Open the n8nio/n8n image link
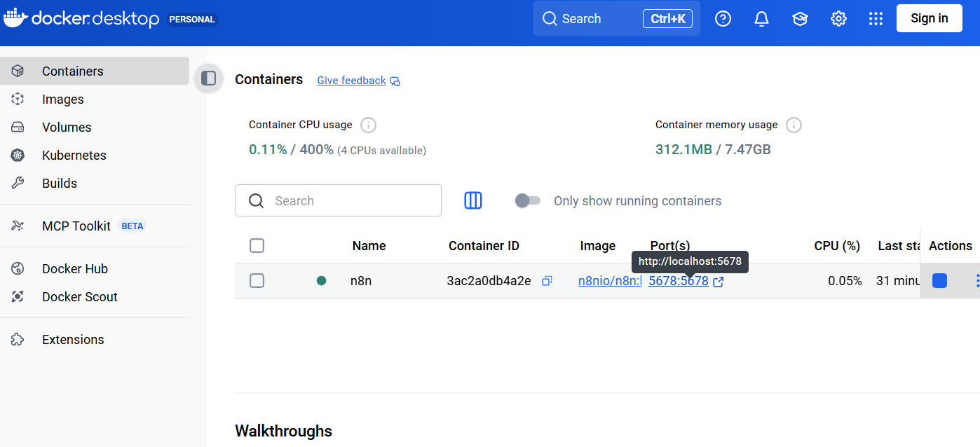 click(x=609, y=281)
